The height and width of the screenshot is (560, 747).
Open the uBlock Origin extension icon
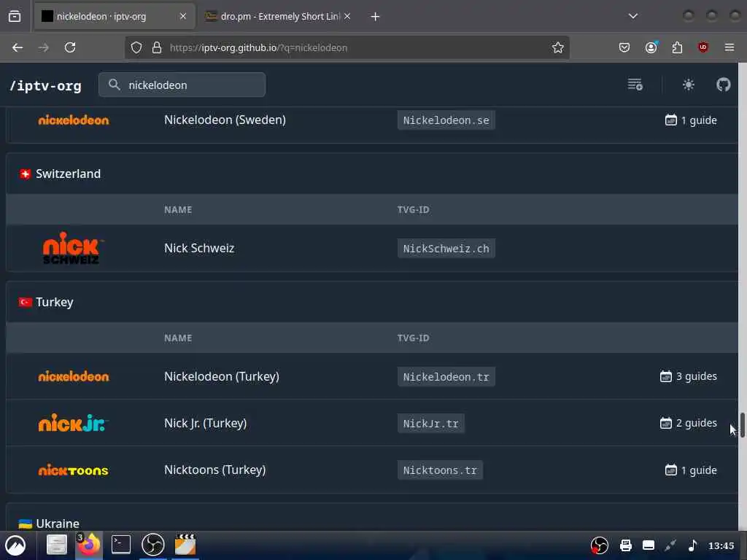pos(703,47)
